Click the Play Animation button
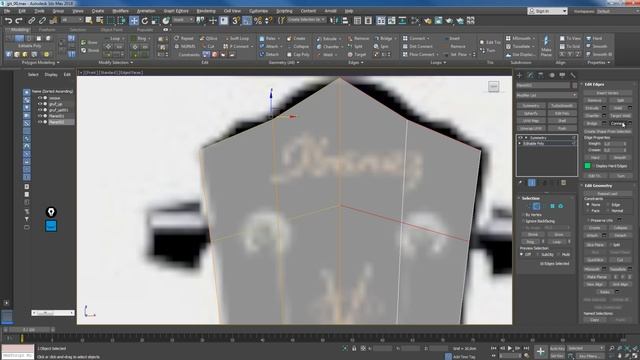This screenshot has height=360, width=640. (510, 348)
